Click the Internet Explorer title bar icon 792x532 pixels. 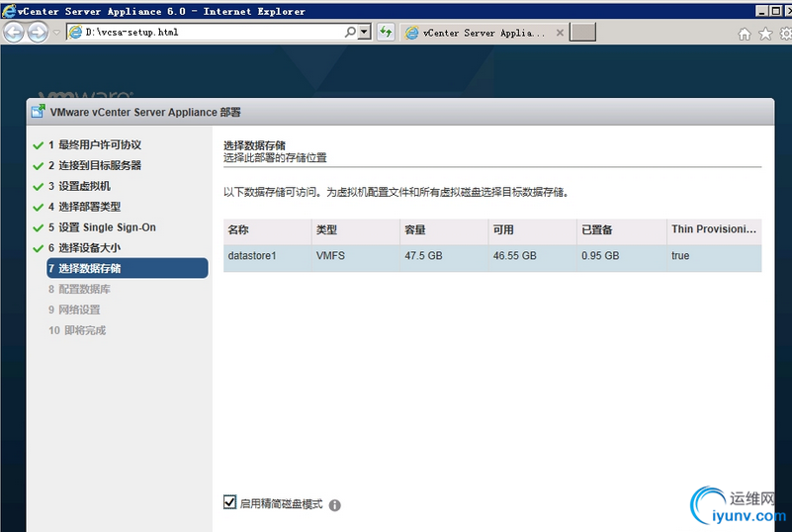pyautogui.click(x=9, y=11)
